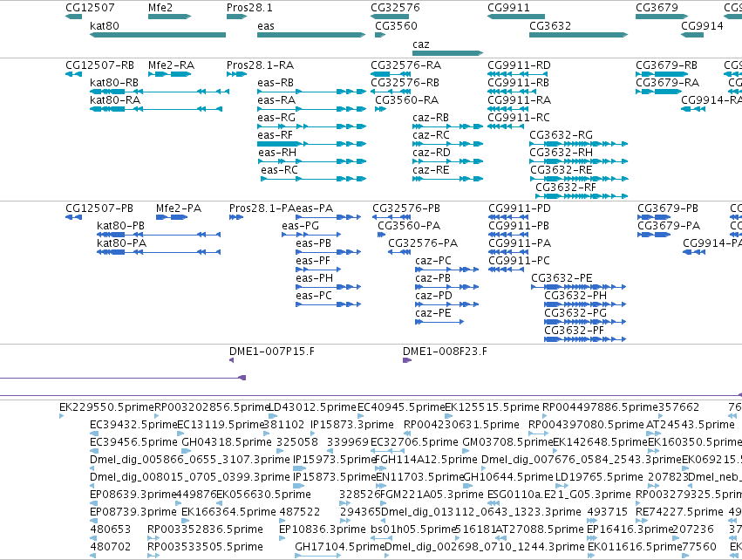Select the GM03708.5prime EST label

tap(507, 442)
